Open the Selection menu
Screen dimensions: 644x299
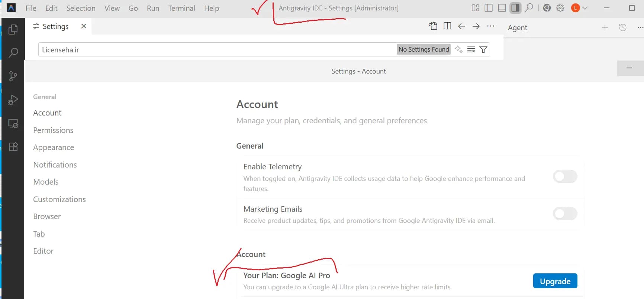[x=81, y=8]
